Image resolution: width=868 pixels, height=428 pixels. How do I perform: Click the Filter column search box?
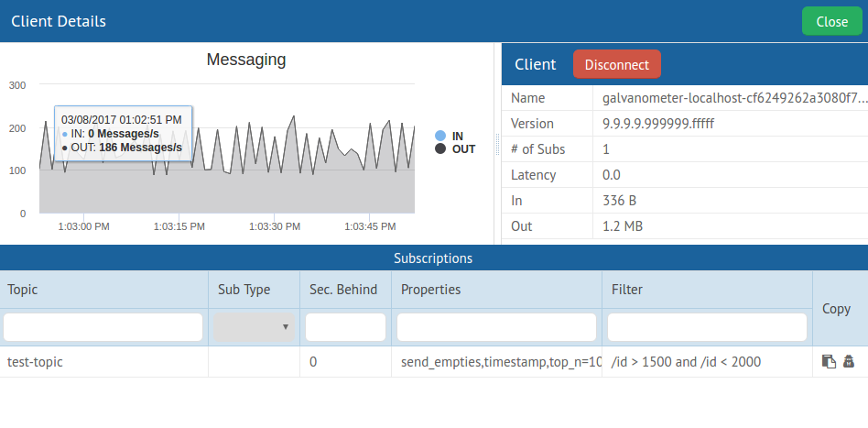[707, 327]
